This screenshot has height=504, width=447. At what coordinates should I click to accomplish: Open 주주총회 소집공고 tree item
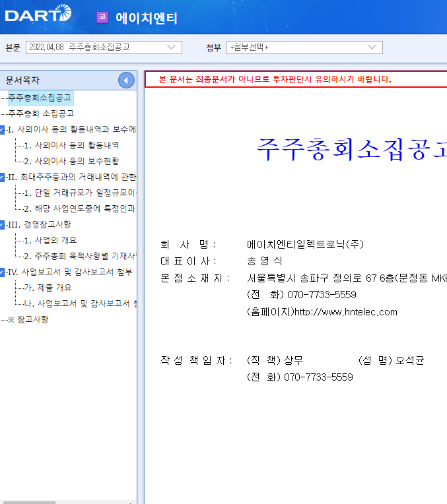(x=41, y=113)
